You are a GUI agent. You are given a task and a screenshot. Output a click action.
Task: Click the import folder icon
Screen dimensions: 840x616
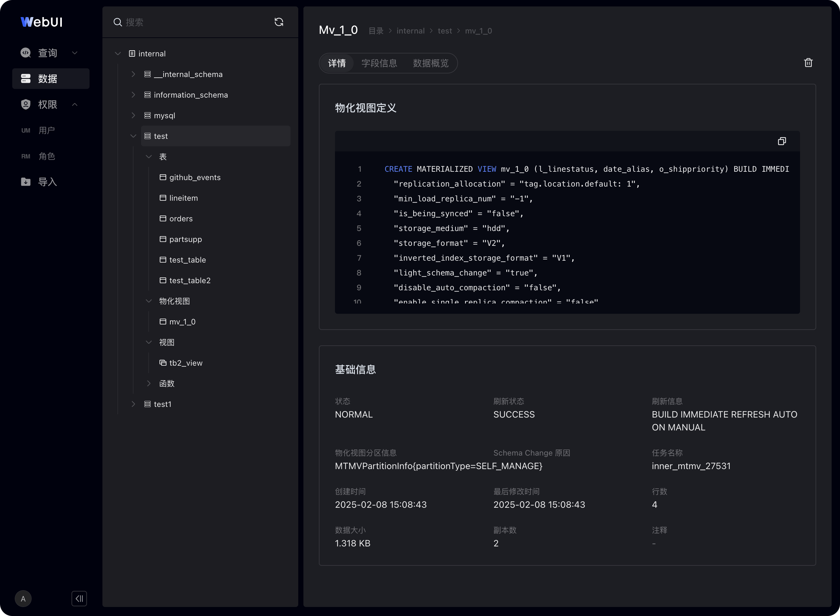[x=26, y=182]
